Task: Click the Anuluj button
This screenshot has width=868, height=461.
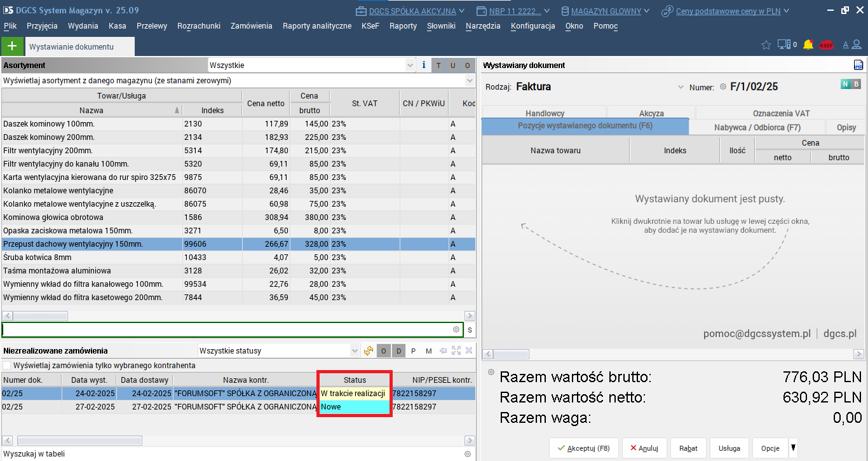Action: (644, 448)
